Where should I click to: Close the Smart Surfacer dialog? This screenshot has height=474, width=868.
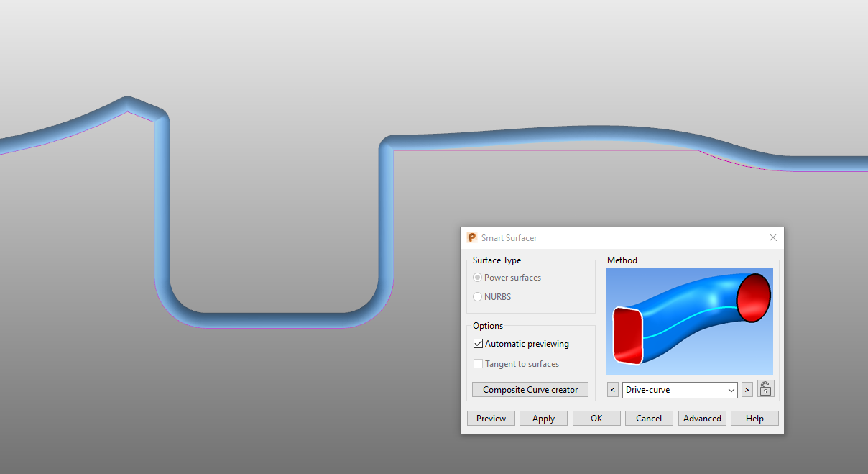click(x=773, y=237)
